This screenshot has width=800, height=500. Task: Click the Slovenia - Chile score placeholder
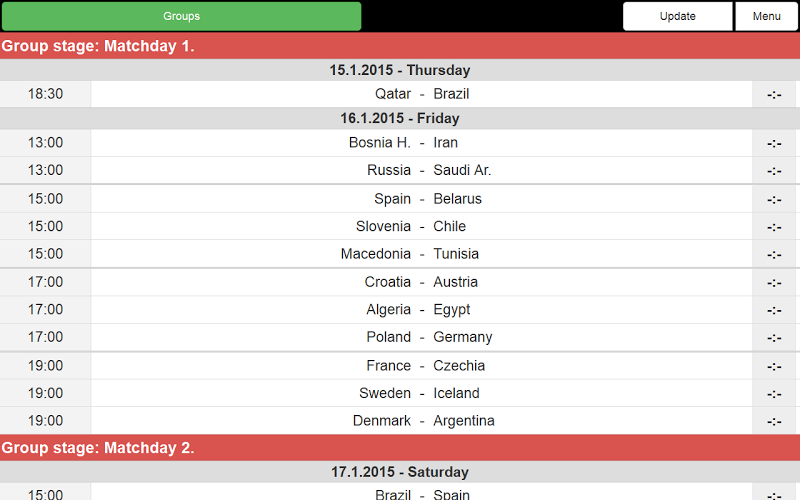point(774,226)
